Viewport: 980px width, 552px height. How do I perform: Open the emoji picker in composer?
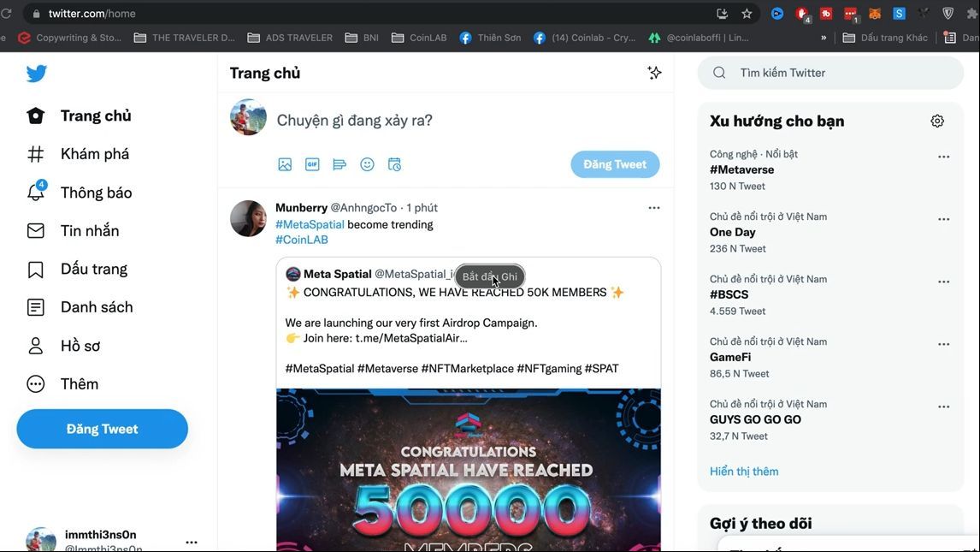click(367, 164)
